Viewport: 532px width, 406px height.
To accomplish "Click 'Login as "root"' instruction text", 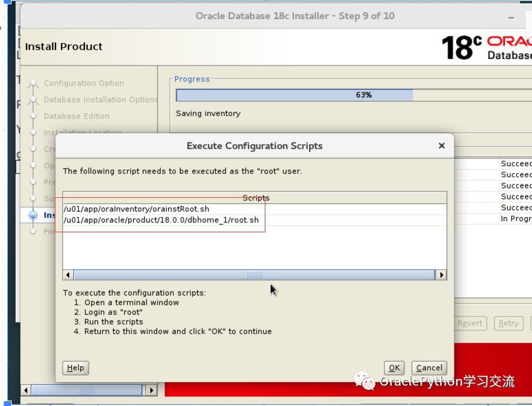I will pyautogui.click(x=113, y=312).
